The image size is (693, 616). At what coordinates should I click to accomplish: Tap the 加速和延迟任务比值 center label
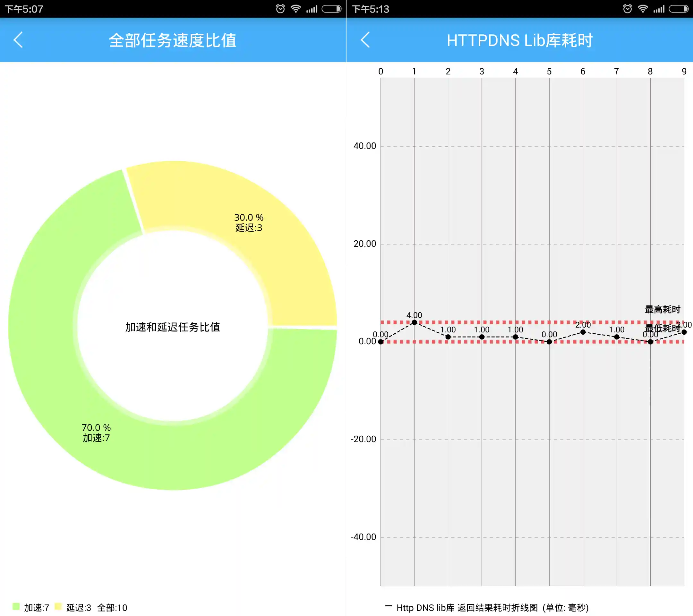tap(173, 327)
